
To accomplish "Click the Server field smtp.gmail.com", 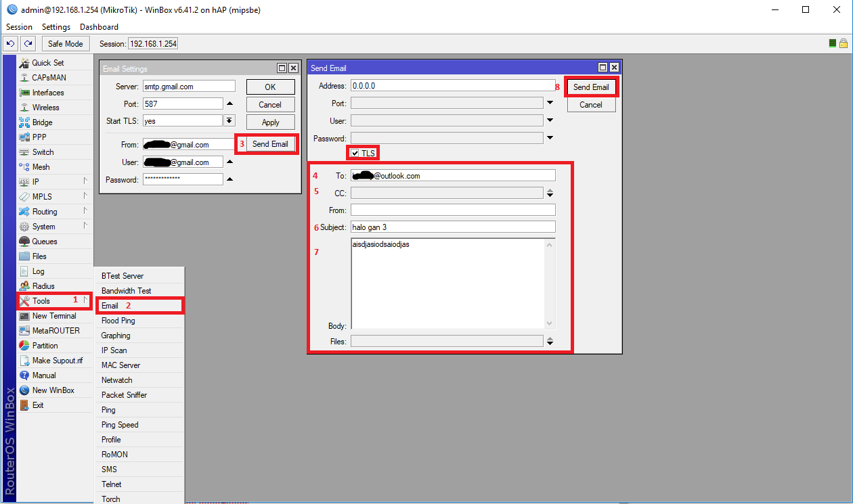I will [189, 87].
